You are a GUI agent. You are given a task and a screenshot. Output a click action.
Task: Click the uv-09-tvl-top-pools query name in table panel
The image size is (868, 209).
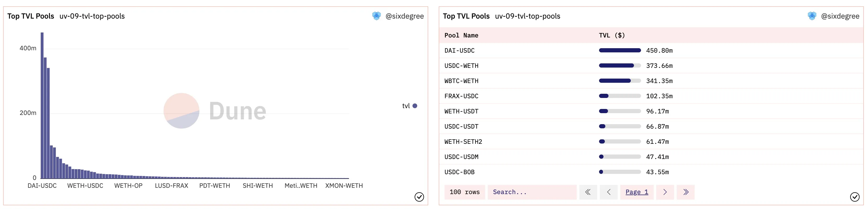click(527, 16)
